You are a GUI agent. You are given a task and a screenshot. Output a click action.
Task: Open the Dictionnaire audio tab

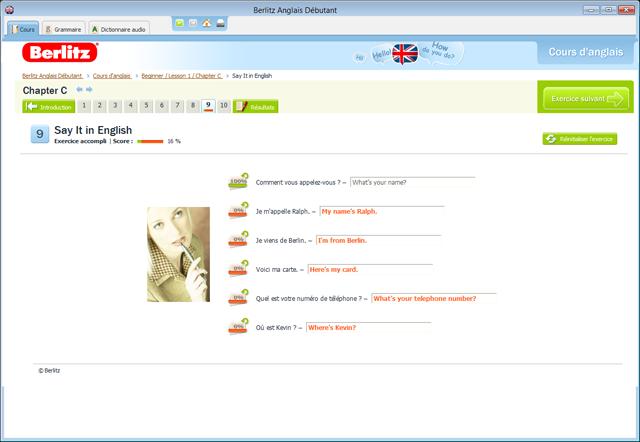(119, 29)
